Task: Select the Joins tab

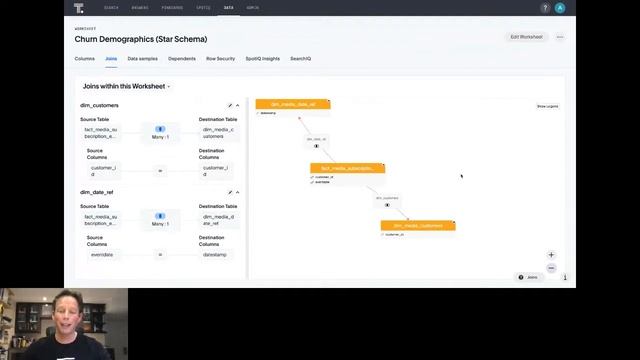Action: coord(111,59)
